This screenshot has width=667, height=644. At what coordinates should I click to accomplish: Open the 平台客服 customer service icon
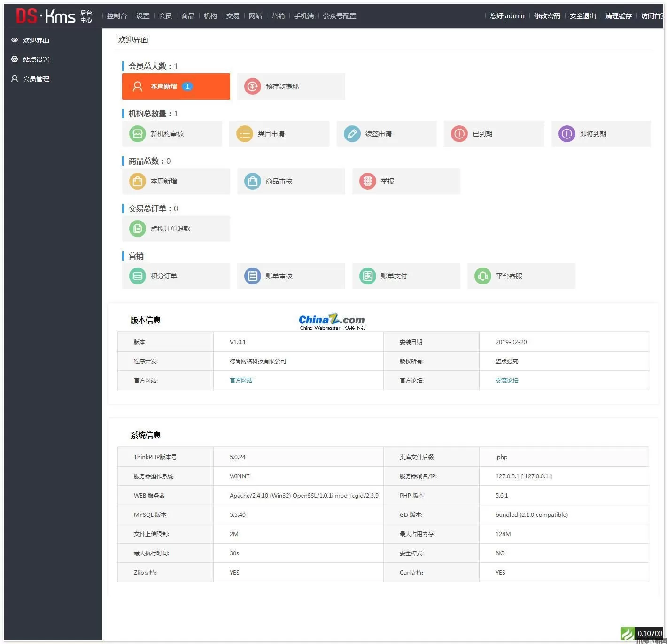(482, 276)
